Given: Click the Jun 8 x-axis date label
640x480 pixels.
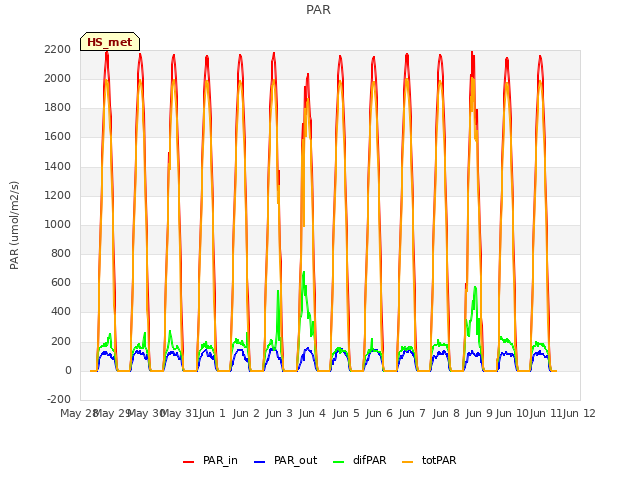Looking at the screenshot, I should click(x=446, y=414).
